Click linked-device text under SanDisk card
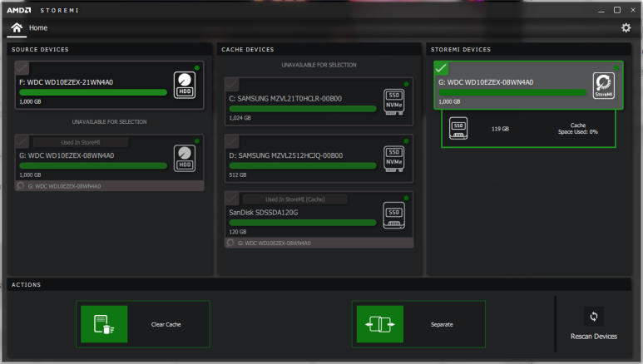The image size is (643, 364). click(274, 243)
